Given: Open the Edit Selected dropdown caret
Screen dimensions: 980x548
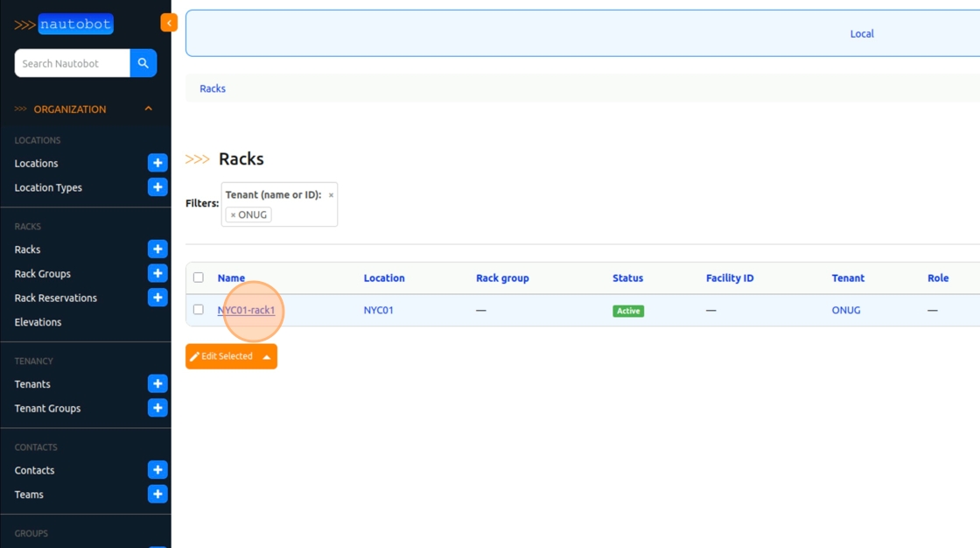Looking at the screenshot, I should coord(267,356).
